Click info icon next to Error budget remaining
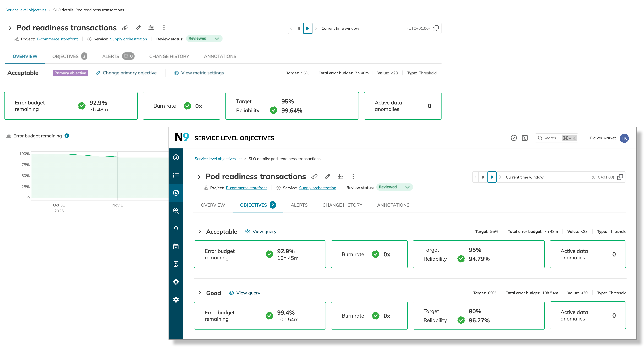Viewport: 644px width, 347px height. (67, 136)
